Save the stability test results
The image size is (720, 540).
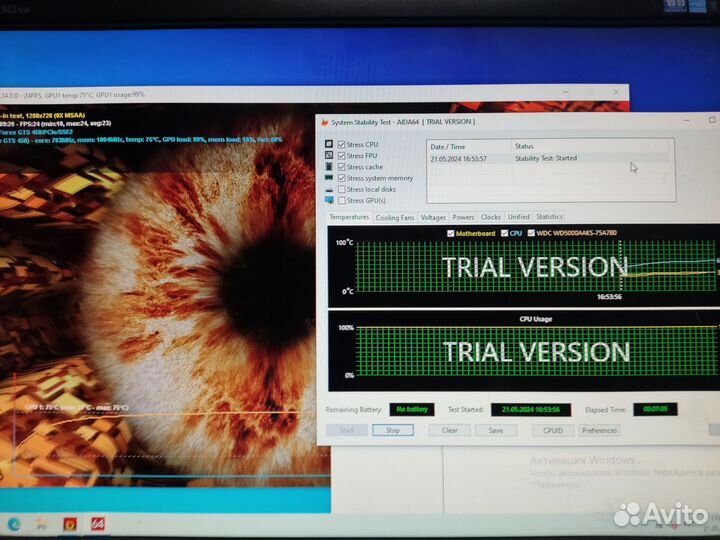tap(495, 430)
